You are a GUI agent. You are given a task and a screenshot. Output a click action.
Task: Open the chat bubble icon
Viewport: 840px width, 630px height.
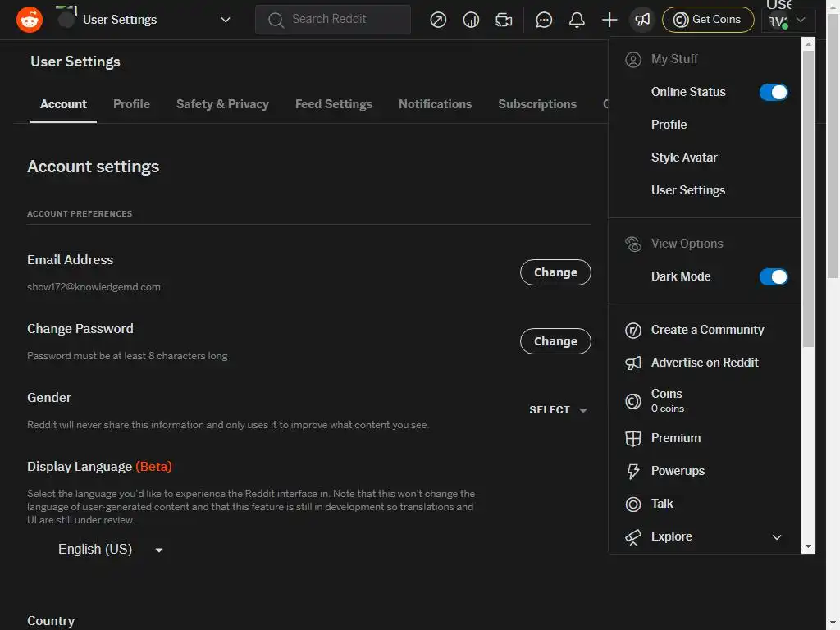pyautogui.click(x=544, y=20)
